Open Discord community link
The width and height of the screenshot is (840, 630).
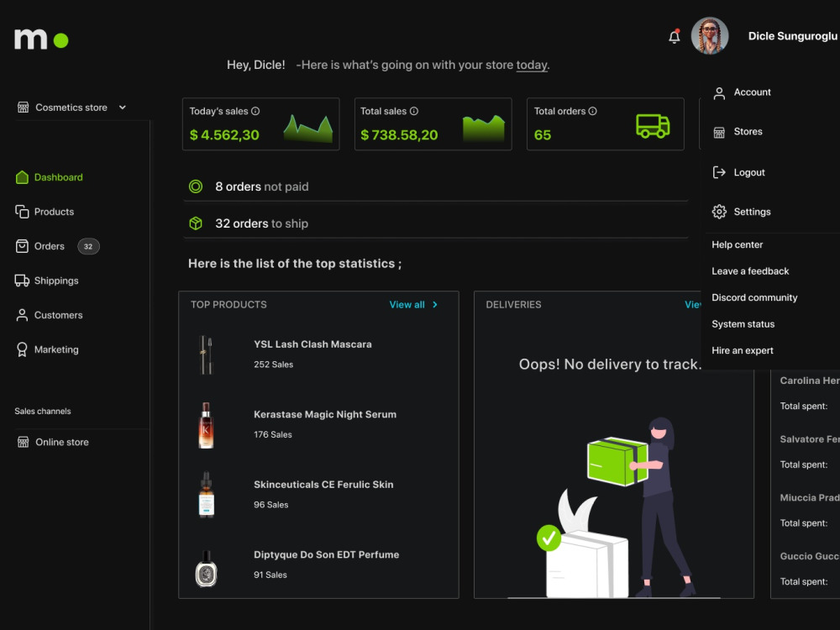[754, 297]
